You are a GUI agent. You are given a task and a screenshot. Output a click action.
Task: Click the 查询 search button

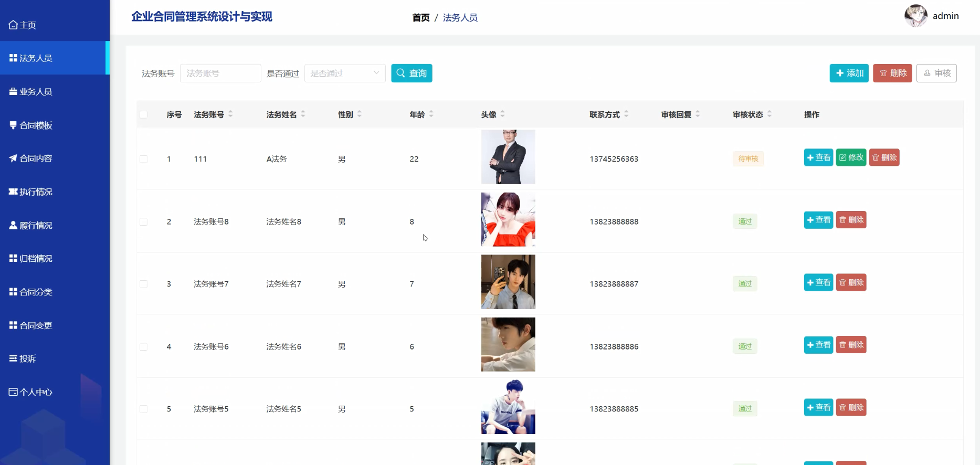click(412, 73)
